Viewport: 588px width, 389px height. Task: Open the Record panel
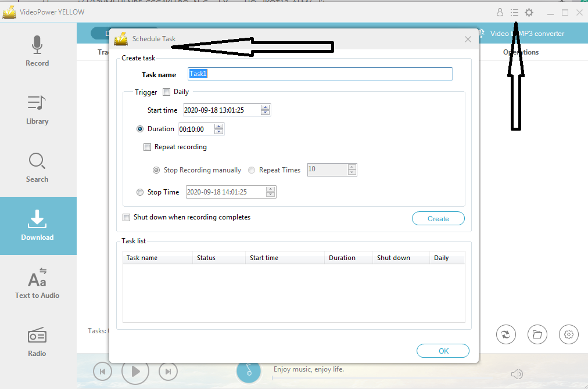coord(37,51)
